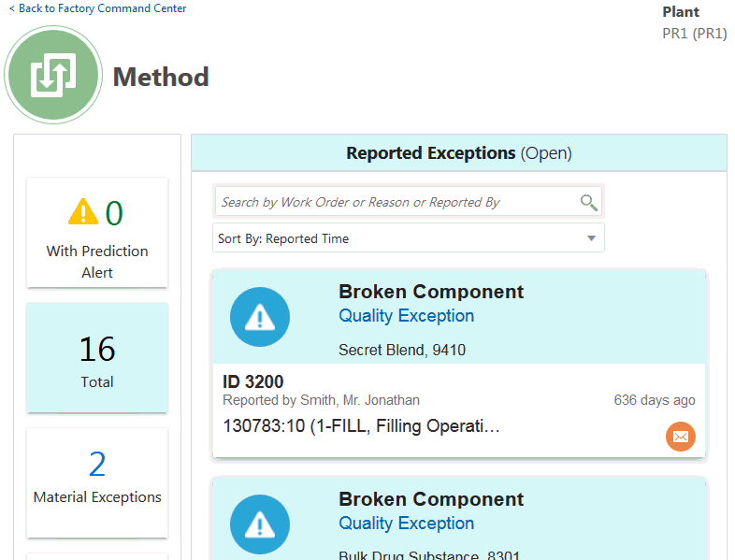Click Secret Blend, 9410 text
Viewport: 735px width, 560px height.
[402, 350]
